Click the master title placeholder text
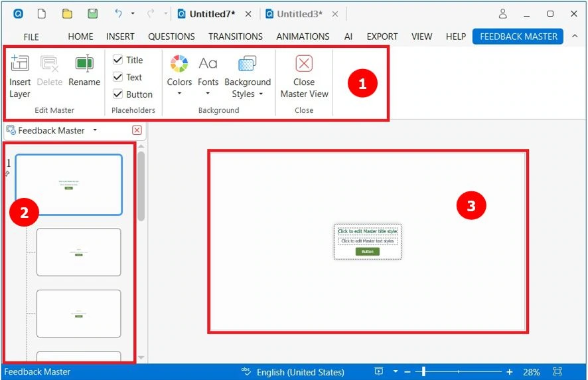Image resolution: width=588 pixels, height=380 pixels. tap(368, 231)
